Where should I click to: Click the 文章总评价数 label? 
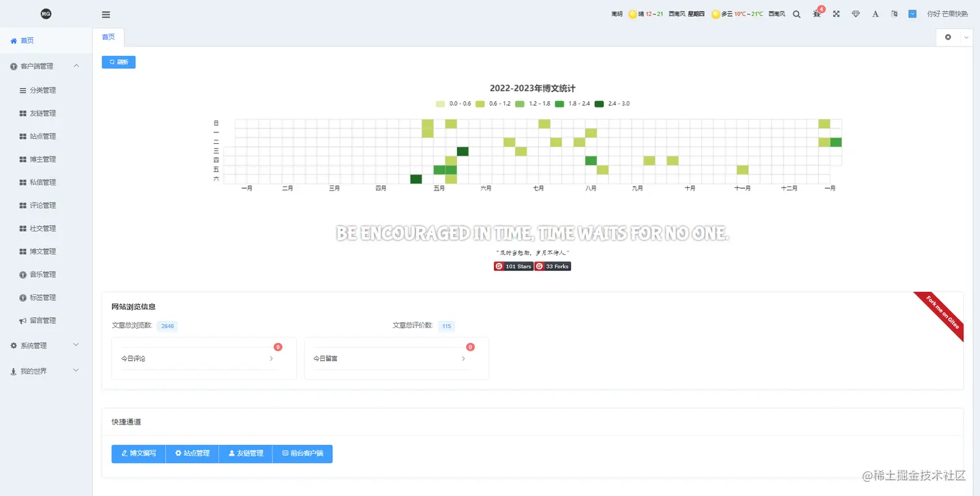(x=413, y=325)
